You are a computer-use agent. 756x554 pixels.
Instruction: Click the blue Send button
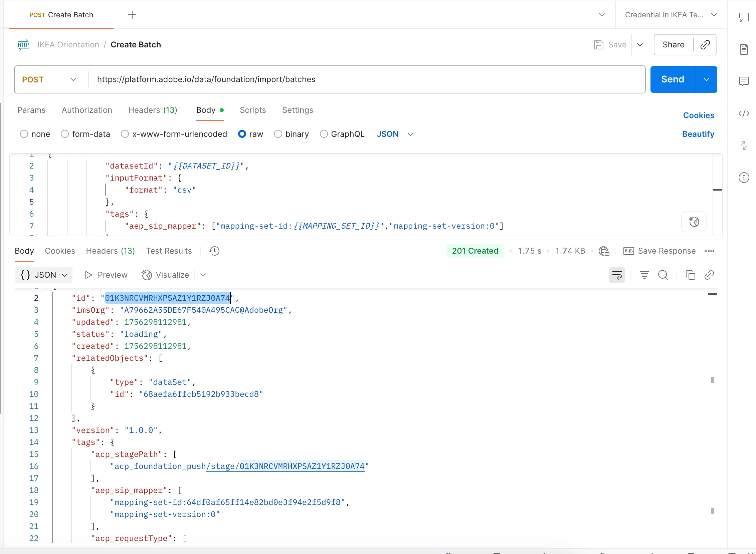(673, 79)
